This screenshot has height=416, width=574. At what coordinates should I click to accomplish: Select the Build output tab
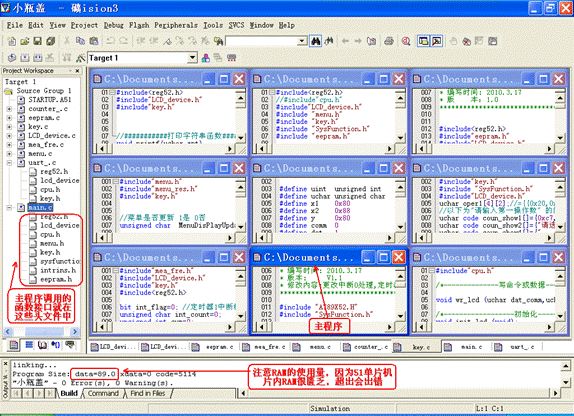pos(69,393)
